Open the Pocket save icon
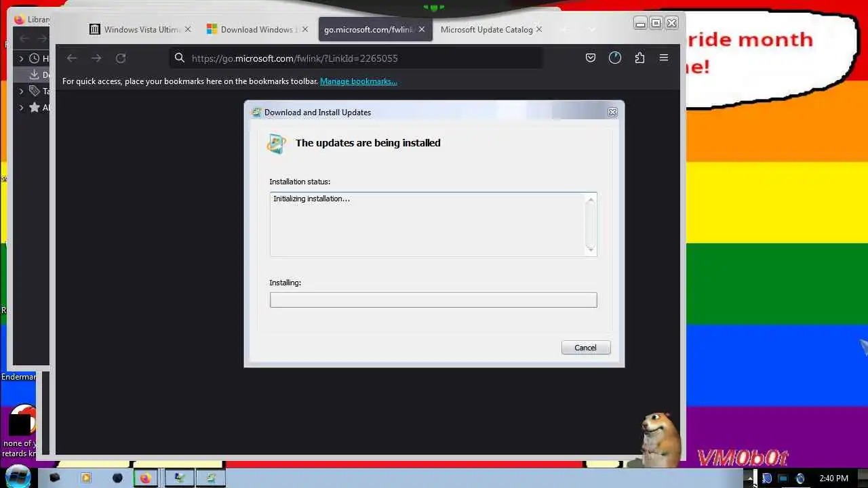This screenshot has width=868, height=488. point(591,58)
